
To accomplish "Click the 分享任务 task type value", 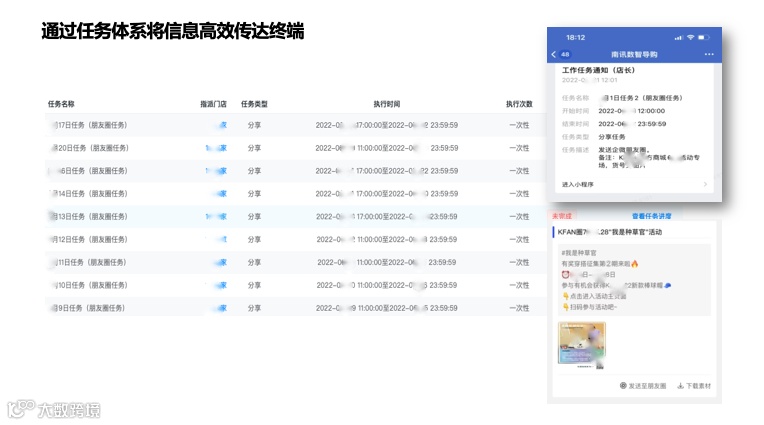I will [x=611, y=137].
